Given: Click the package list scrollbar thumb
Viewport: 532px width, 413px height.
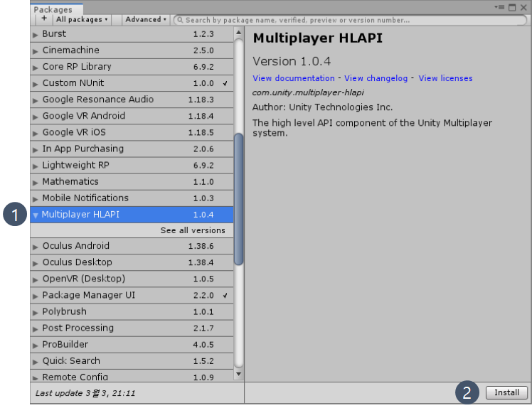Looking at the screenshot, I should (238, 199).
